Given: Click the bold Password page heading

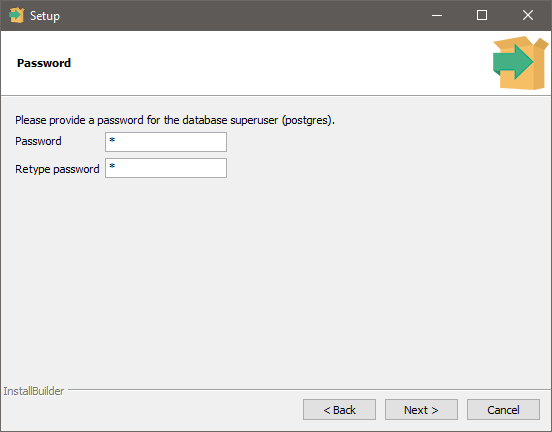Looking at the screenshot, I should pyautogui.click(x=44, y=63).
